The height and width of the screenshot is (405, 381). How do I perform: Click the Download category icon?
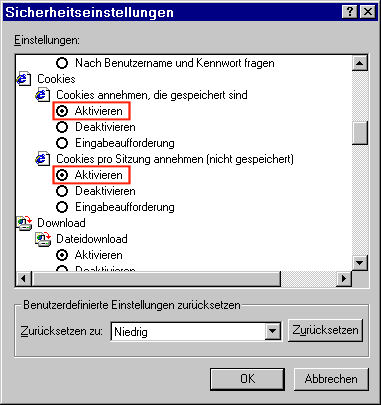pyautogui.click(x=24, y=223)
